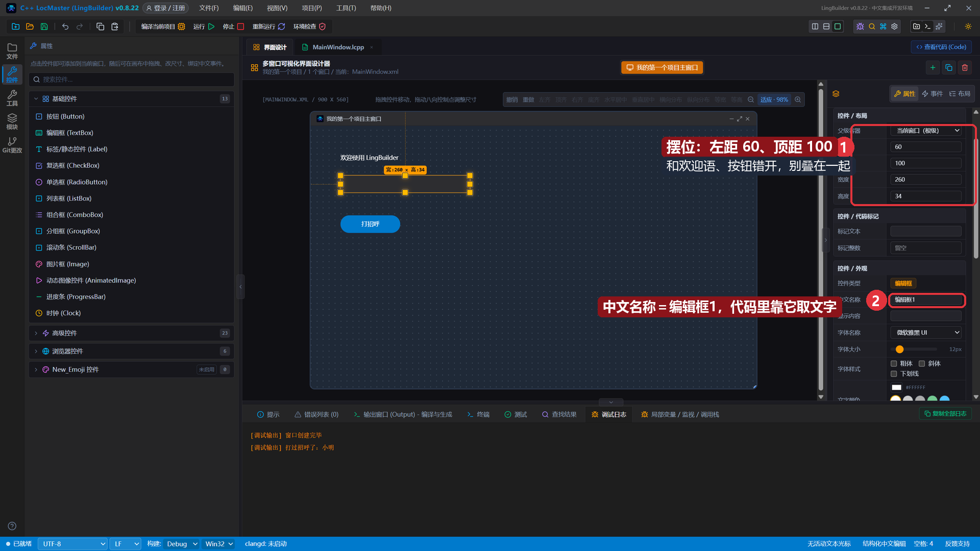Collapse the 基础控件 category

click(132, 99)
